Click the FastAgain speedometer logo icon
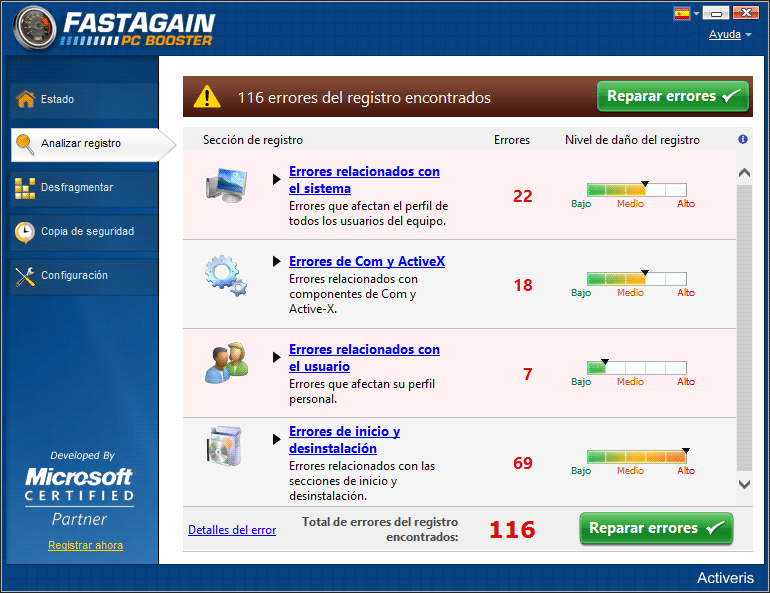Screen dimensions: 770x593 (35, 27)
